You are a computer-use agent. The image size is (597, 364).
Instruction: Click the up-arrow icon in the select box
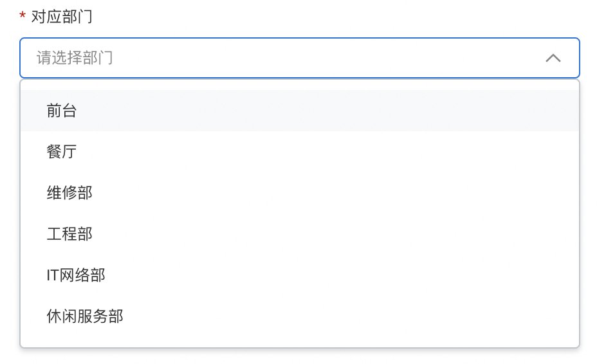pos(553,58)
